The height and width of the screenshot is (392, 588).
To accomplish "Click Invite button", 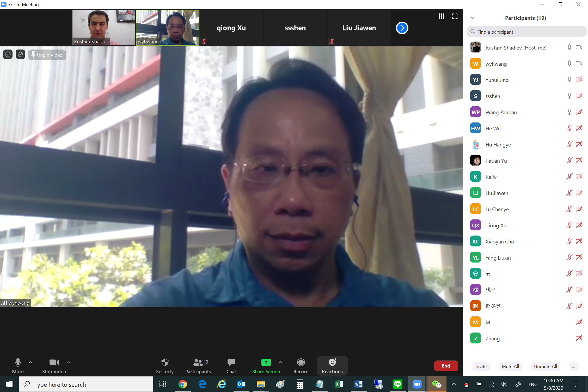I will tap(481, 366).
